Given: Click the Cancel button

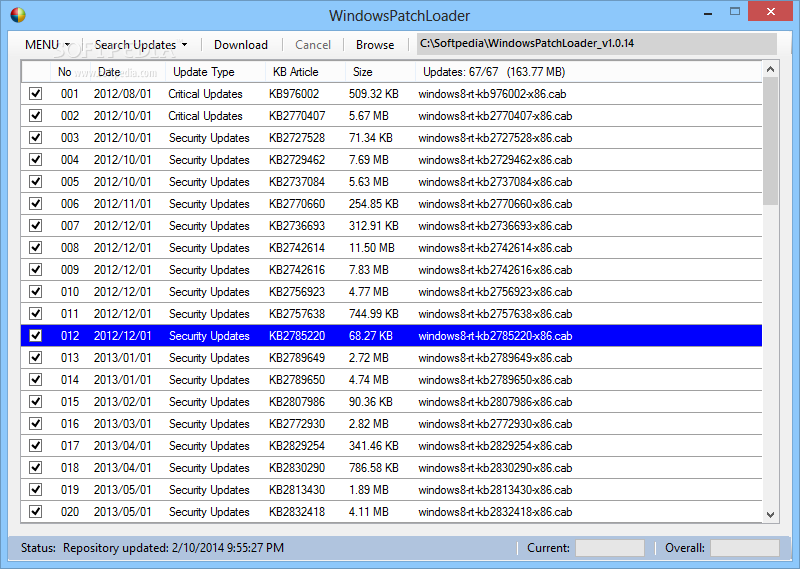Looking at the screenshot, I should pos(313,45).
